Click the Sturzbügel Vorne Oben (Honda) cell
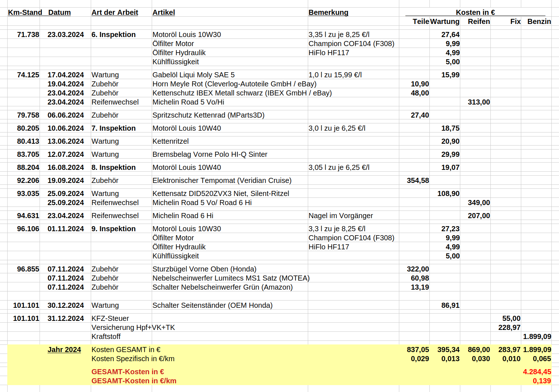559x392 pixels. pos(204,269)
